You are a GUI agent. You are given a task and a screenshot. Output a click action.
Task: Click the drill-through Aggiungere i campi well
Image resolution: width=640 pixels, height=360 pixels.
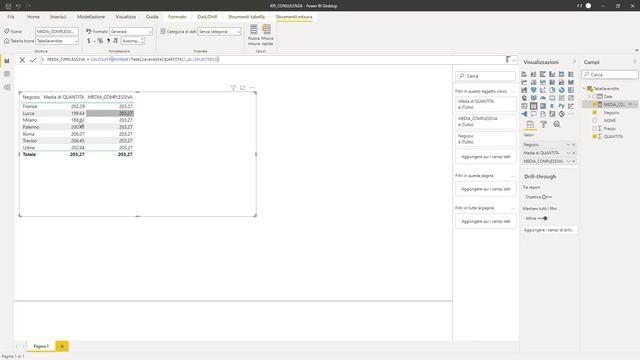tap(549, 230)
